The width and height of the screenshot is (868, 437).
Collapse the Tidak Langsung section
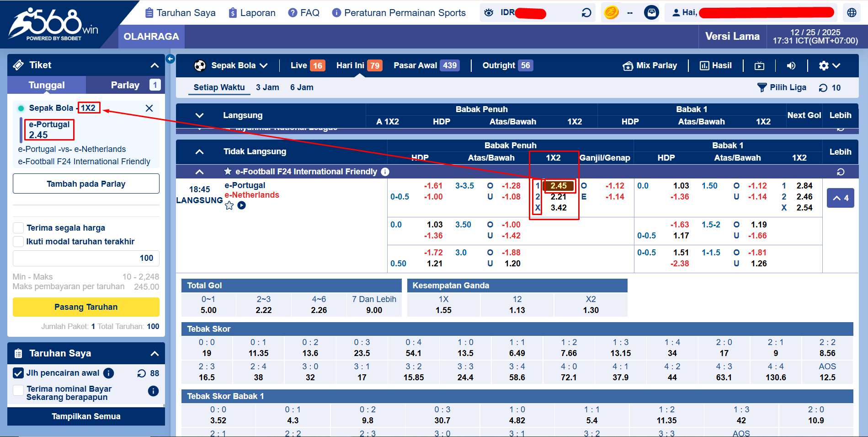click(x=199, y=151)
